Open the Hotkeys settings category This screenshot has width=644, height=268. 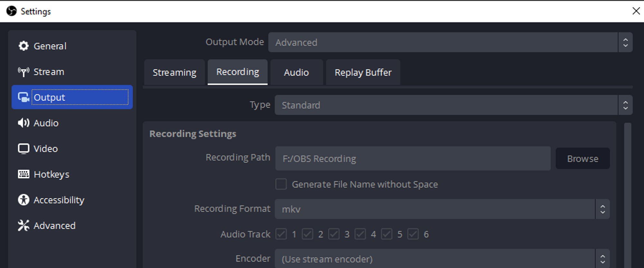click(x=72, y=174)
